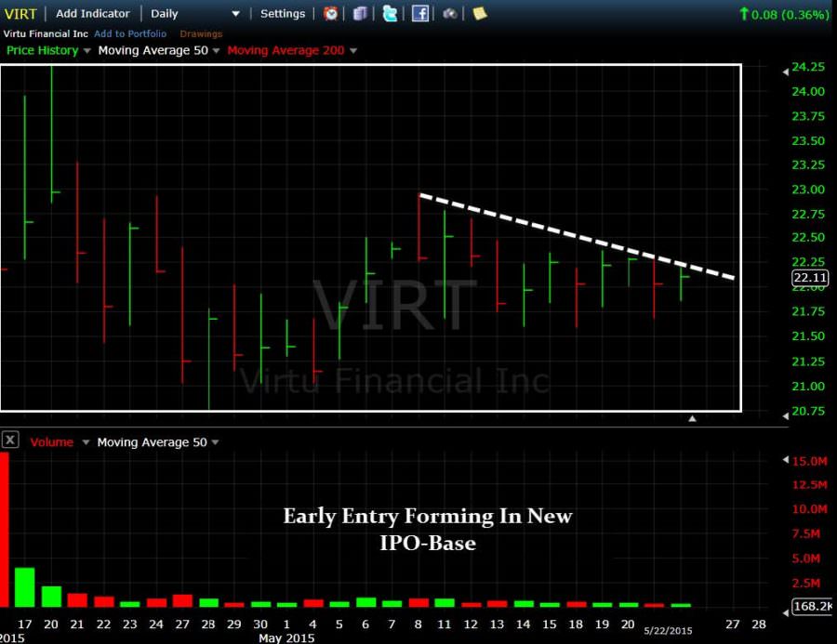
Task: Click the 30 date label on the time axis
Action: pyautogui.click(x=260, y=624)
